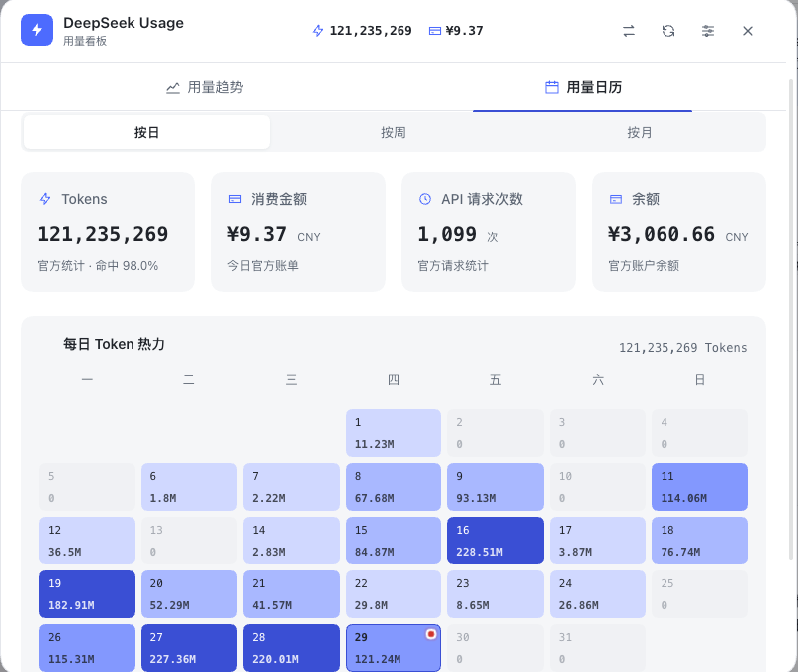Select empty calendar day 2
Screen dimensions: 798x672
click(x=496, y=433)
